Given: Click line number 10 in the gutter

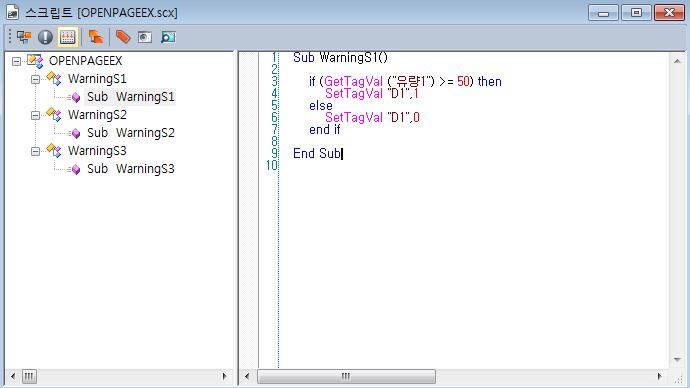Looking at the screenshot, I should 272,165.
